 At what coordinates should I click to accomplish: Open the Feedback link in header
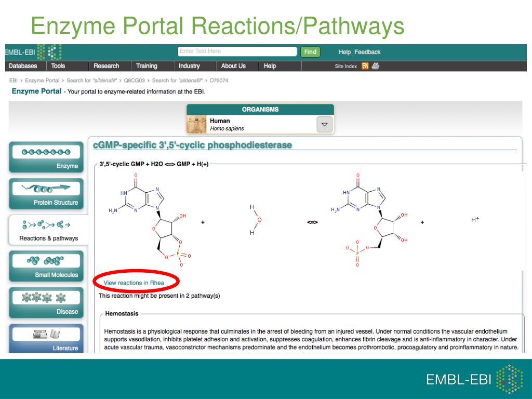367,52
